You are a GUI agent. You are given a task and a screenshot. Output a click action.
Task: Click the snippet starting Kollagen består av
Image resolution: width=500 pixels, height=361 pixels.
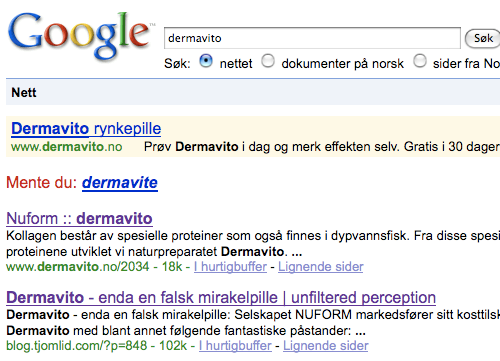(x=253, y=244)
